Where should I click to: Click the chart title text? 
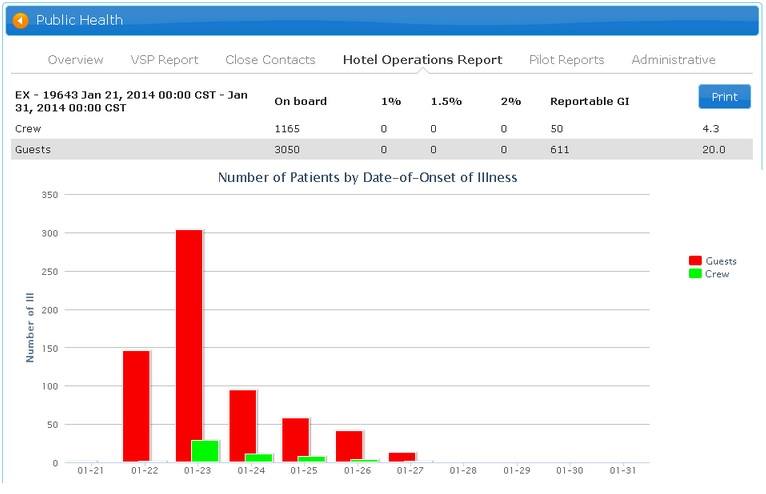(367, 178)
